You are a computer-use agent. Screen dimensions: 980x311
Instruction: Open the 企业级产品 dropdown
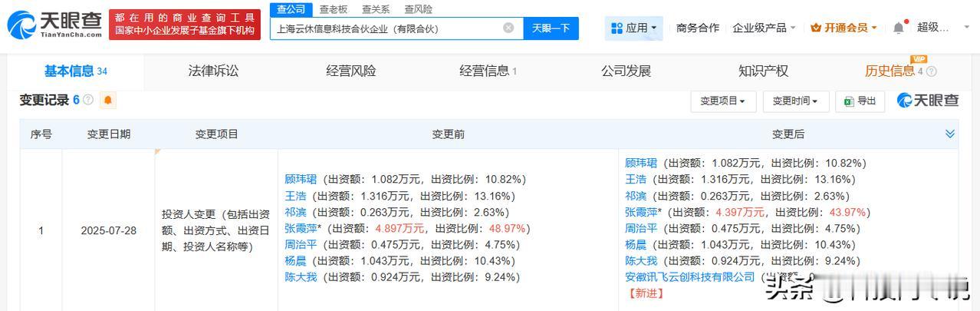tap(764, 28)
